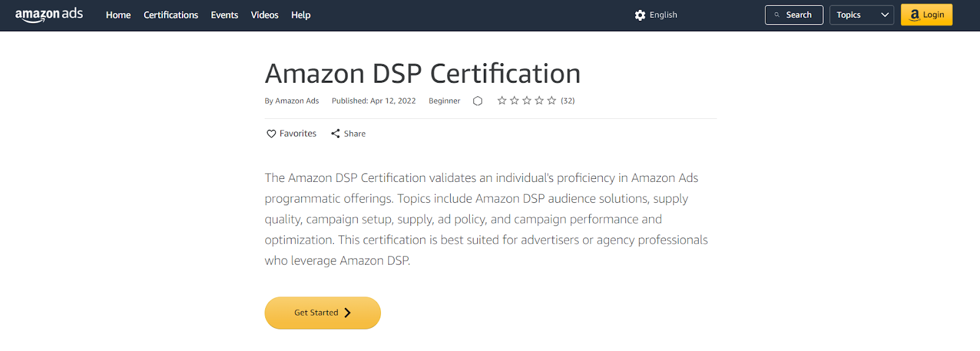
Task: Click the Topics dropdown chevron arrow
Action: pyautogui.click(x=884, y=15)
